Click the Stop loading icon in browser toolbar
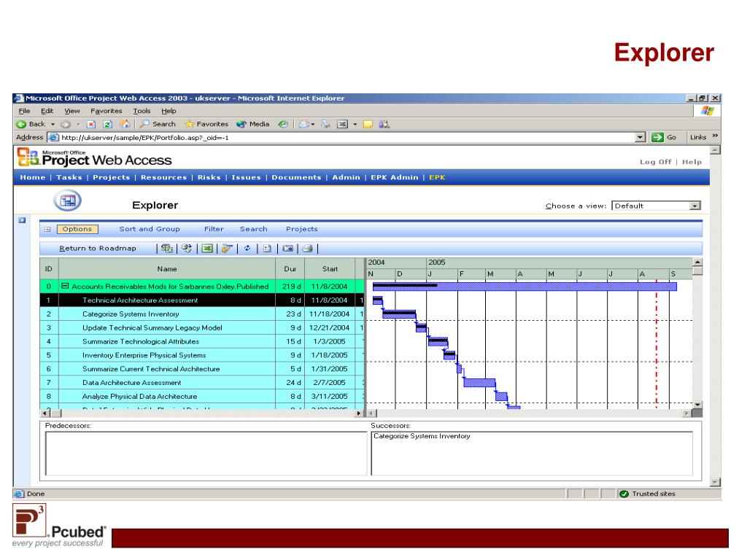 click(91, 124)
